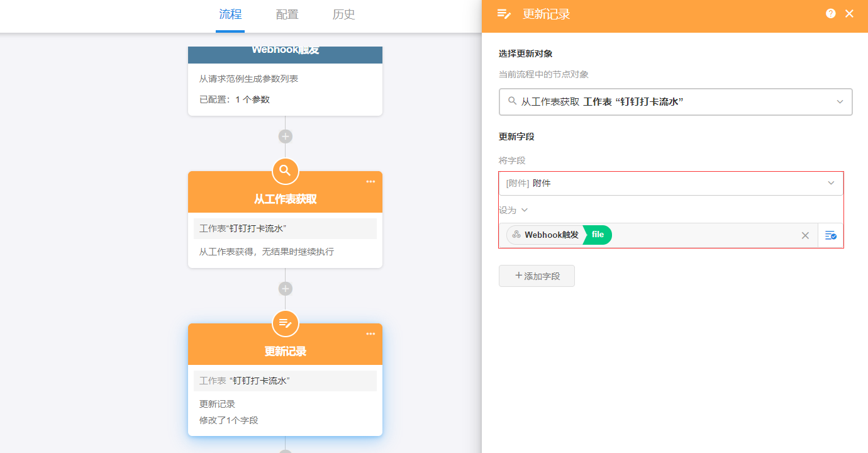868x453 pixels.
Task: Click the Webhook触发 file tag
Action: coord(559,235)
